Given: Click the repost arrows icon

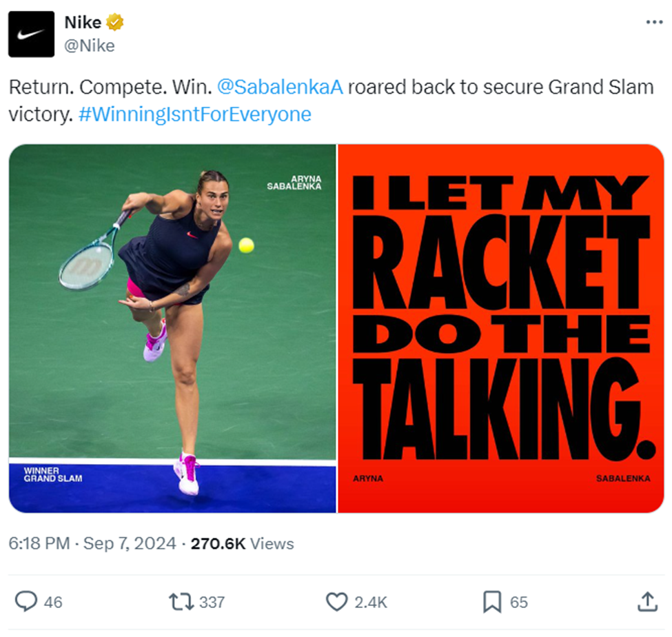Looking at the screenshot, I should [x=181, y=602].
